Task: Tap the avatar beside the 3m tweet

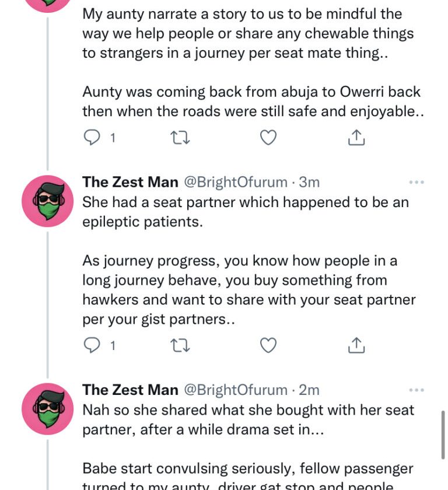Action: pyautogui.click(x=48, y=201)
